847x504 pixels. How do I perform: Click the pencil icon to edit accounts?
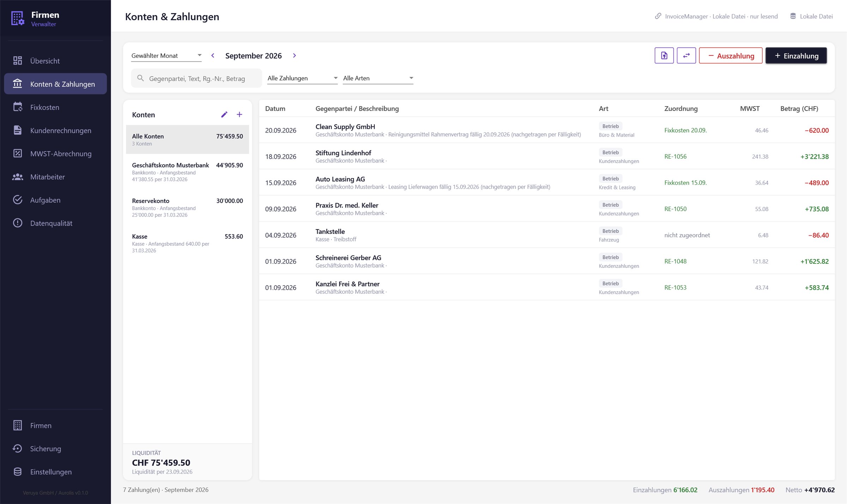(224, 115)
